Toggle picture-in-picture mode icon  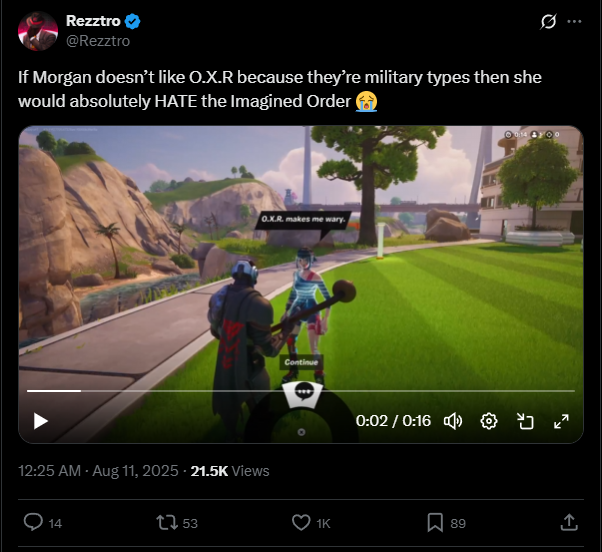click(525, 421)
